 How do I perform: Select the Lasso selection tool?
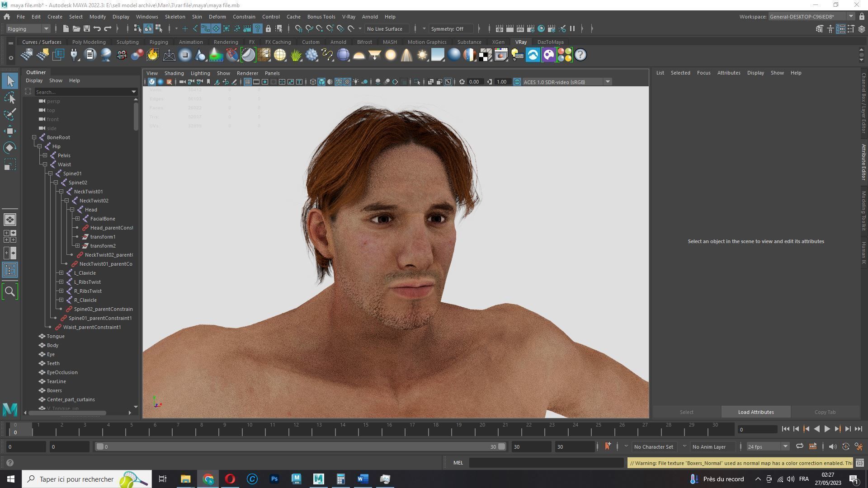10,98
